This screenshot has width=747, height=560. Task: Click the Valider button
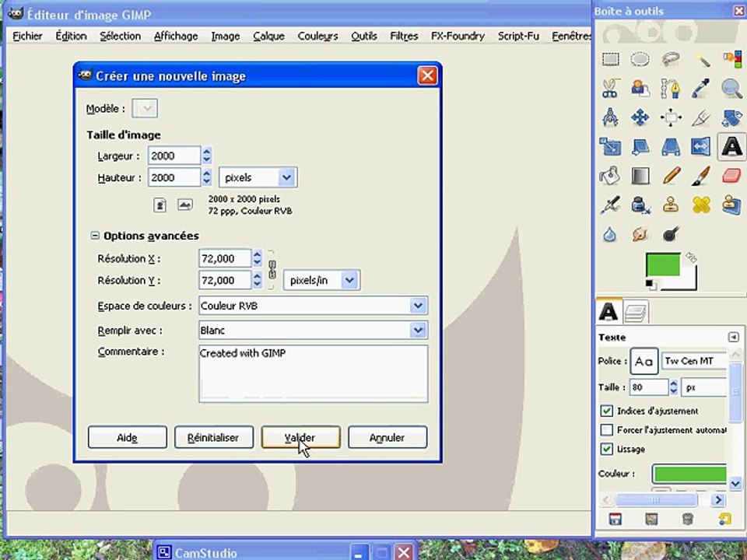click(300, 437)
